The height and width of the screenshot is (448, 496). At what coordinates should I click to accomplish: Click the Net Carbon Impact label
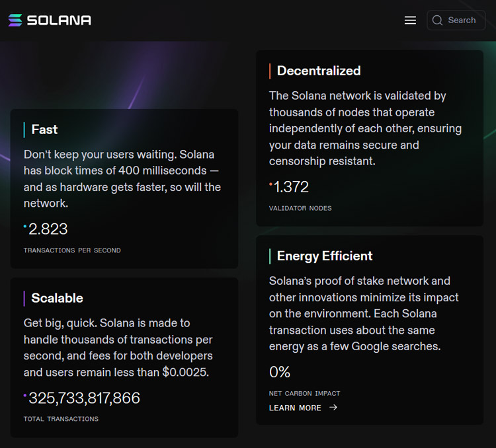click(x=304, y=394)
